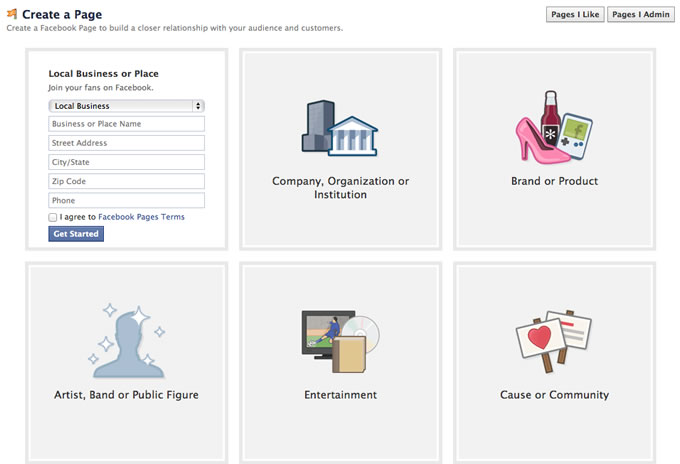Viewport: 680px width, 464px height.
Task: Open the Facebook Pages Terms link
Action: tap(141, 217)
